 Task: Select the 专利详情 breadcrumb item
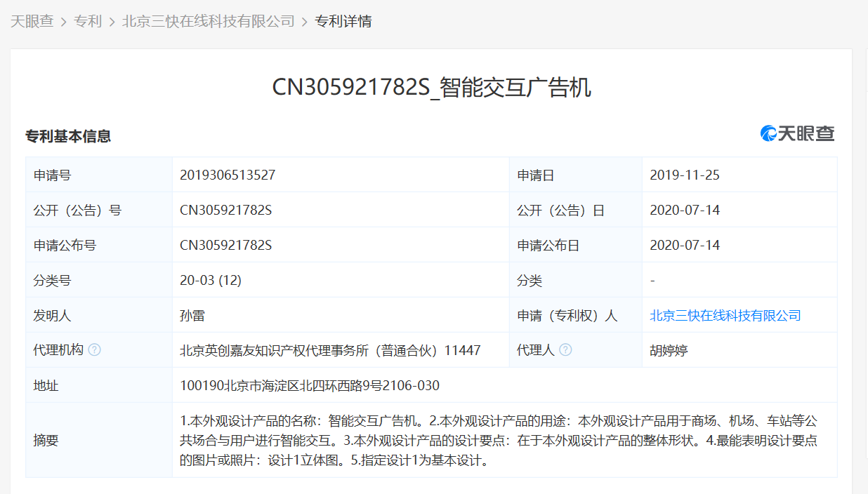point(346,21)
